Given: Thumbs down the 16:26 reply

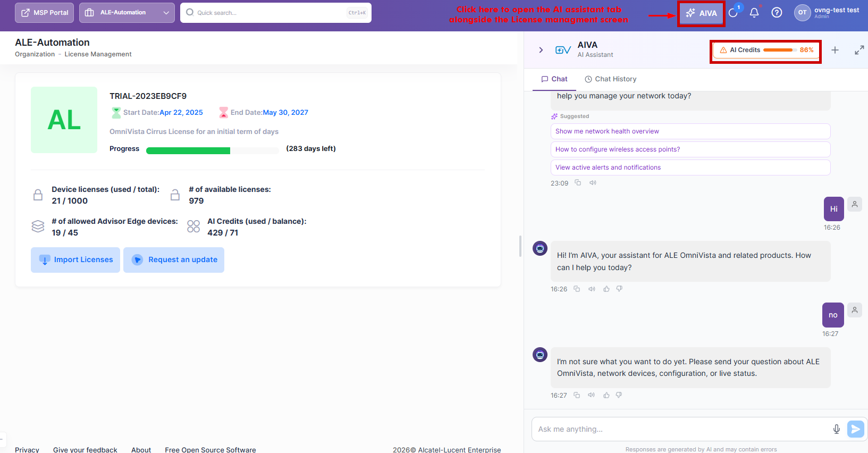Looking at the screenshot, I should coord(619,289).
